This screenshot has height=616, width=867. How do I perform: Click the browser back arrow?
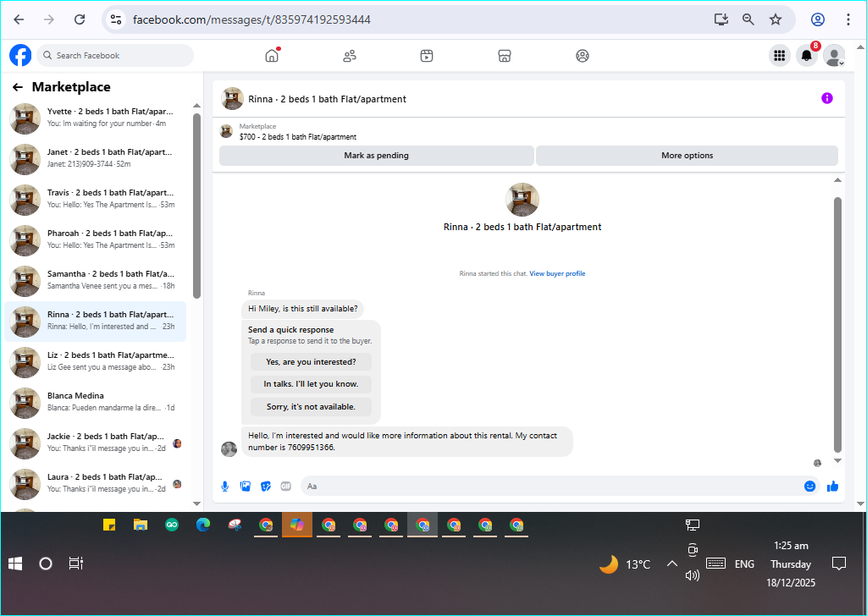point(19,20)
